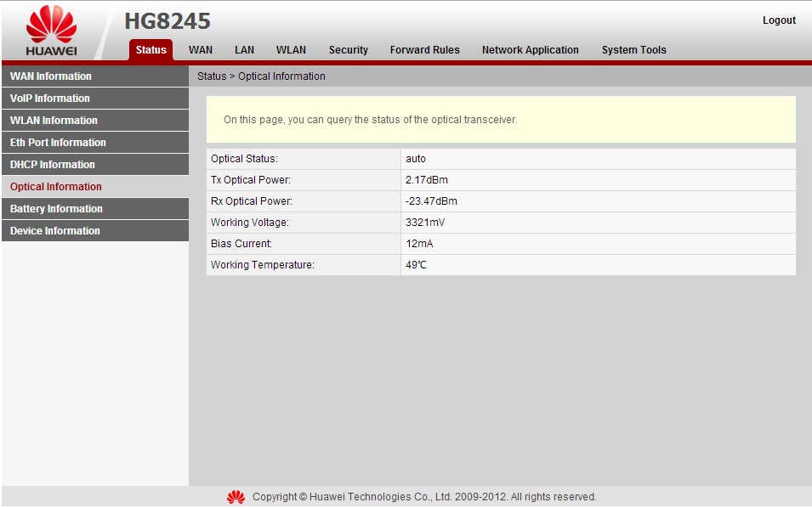
Task: Click the Optical Status label
Action: coord(244,159)
